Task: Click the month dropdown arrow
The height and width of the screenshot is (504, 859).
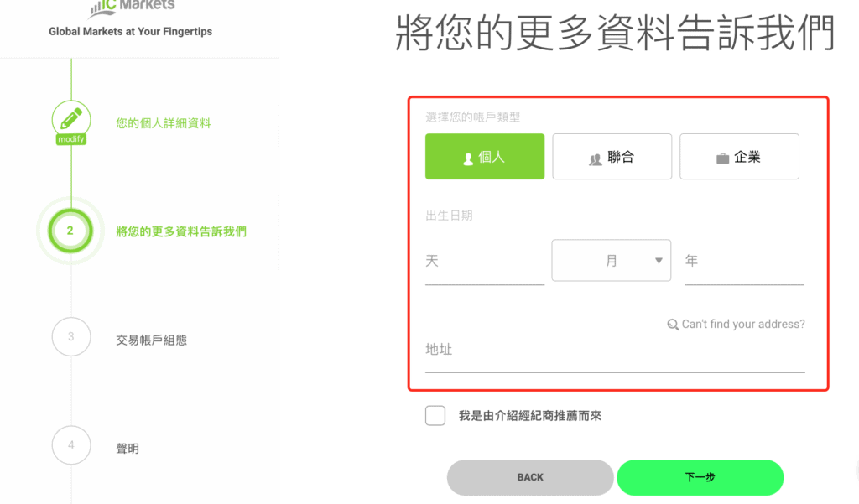Action: coord(659,261)
